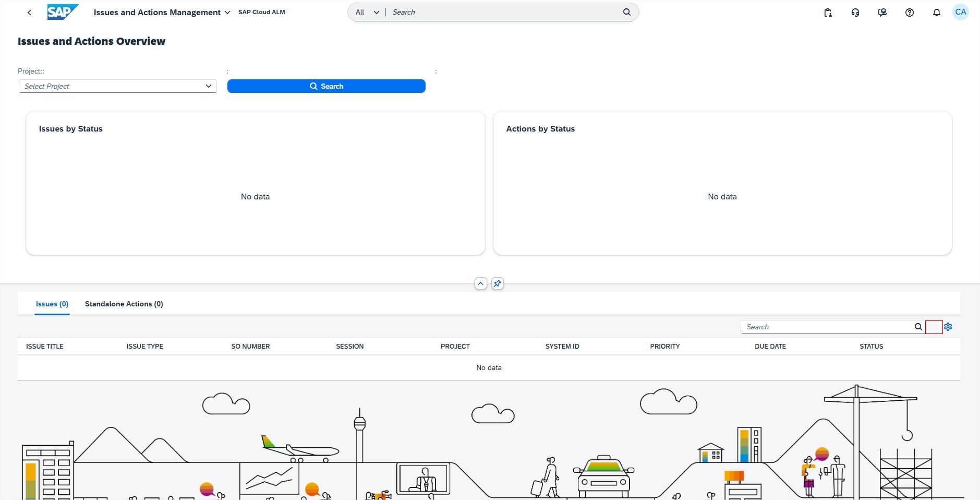
Task: Open the clipboard user icon in header
Action: pos(828,13)
